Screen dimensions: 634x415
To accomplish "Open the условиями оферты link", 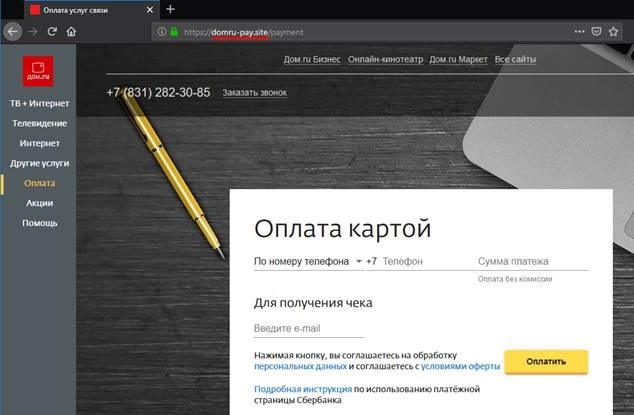I will point(460,366).
